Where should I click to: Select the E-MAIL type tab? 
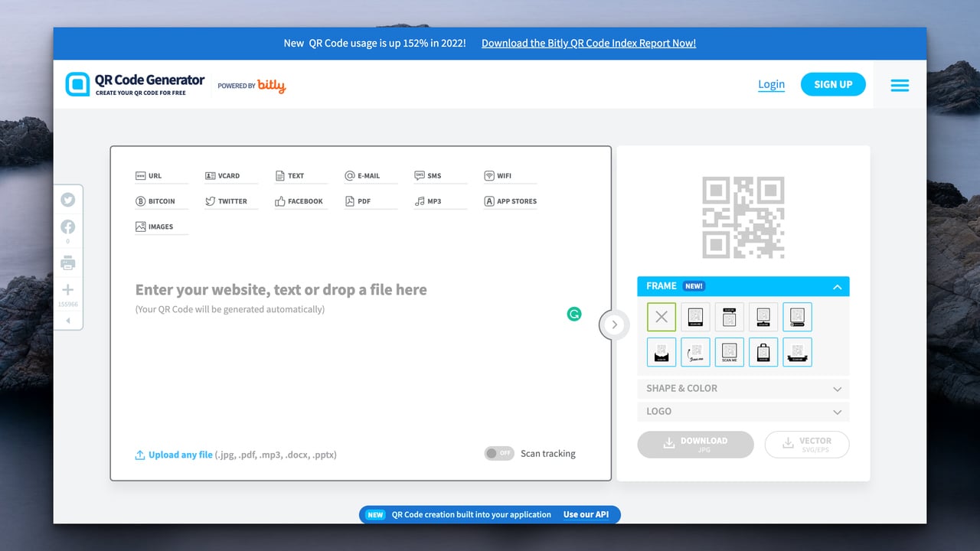[x=371, y=176]
